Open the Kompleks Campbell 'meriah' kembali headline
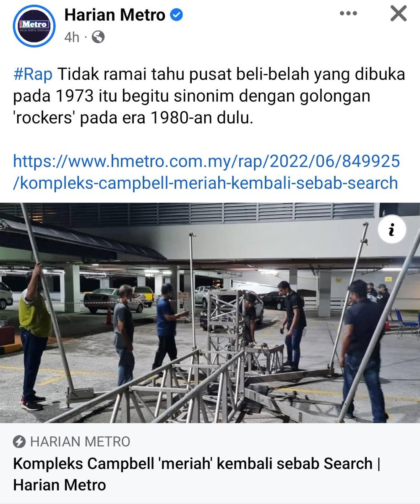420x504 pixels. tap(197, 474)
